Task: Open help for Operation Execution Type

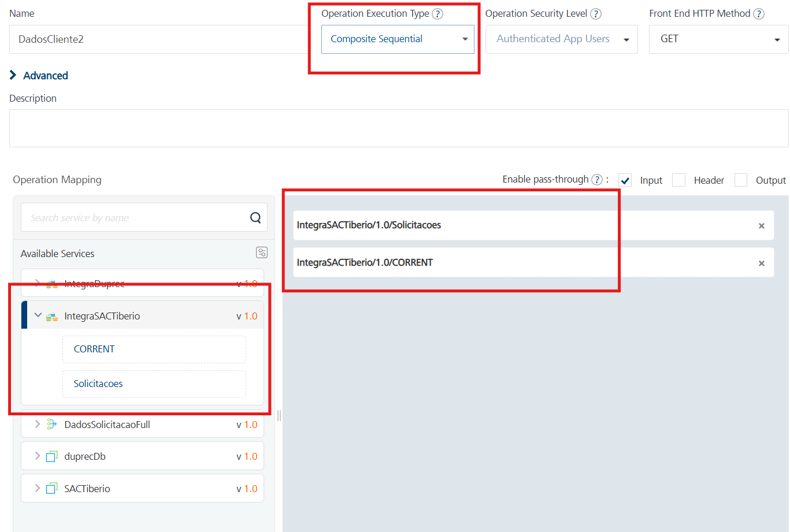Action: click(437, 14)
